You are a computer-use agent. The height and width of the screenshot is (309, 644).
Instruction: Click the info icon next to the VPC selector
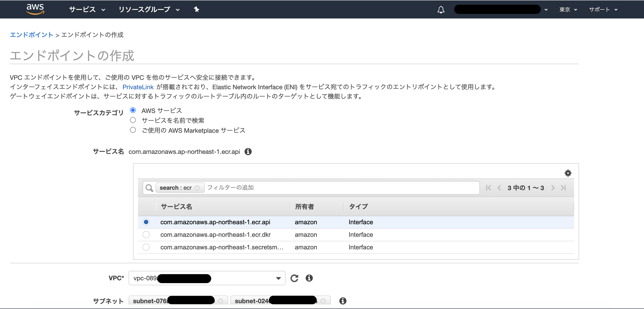tap(309, 278)
